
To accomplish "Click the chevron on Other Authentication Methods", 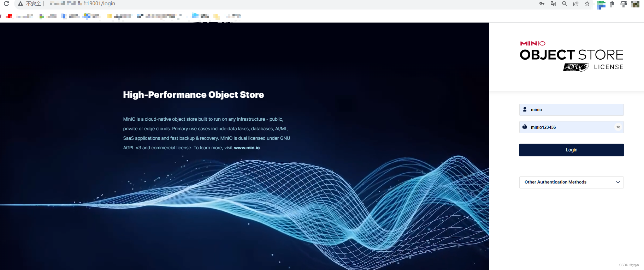I will pos(618,182).
